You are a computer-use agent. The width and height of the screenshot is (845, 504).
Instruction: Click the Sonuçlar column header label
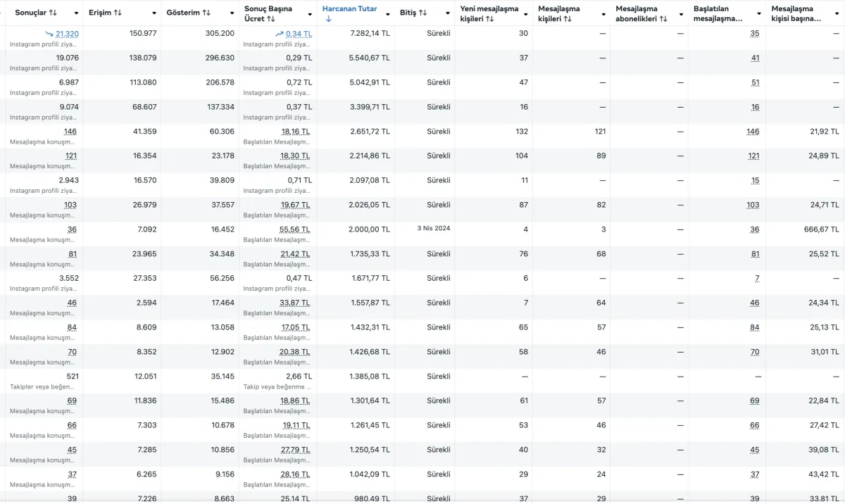[31, 13]
